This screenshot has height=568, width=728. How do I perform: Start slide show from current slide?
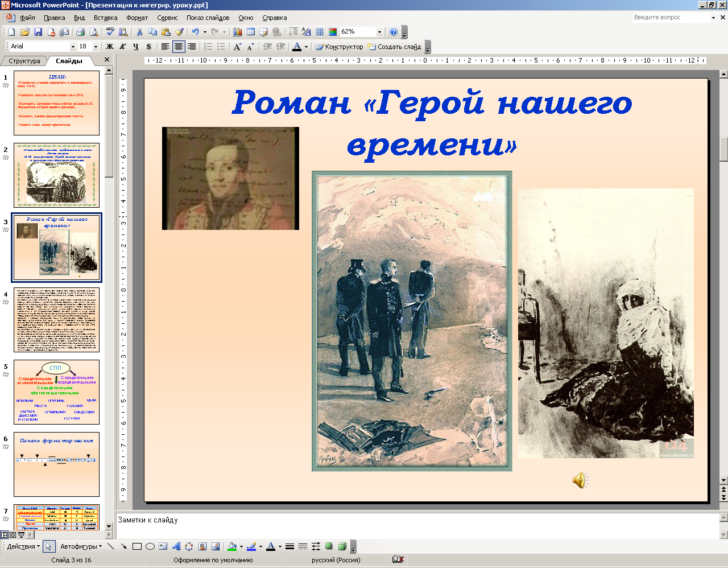point(22,535)
